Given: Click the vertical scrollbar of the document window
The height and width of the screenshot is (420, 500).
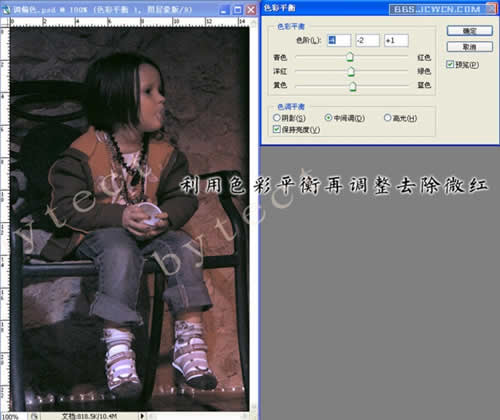Looking at the screenshot, I should pos(254,216).
